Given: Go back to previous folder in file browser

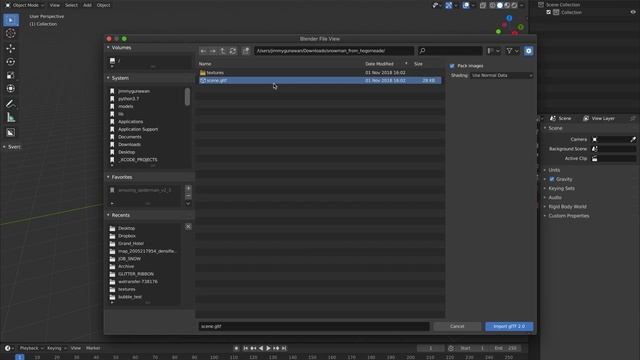Looking at the screenshot, I should pyautogui.click(x=203, y=51).
